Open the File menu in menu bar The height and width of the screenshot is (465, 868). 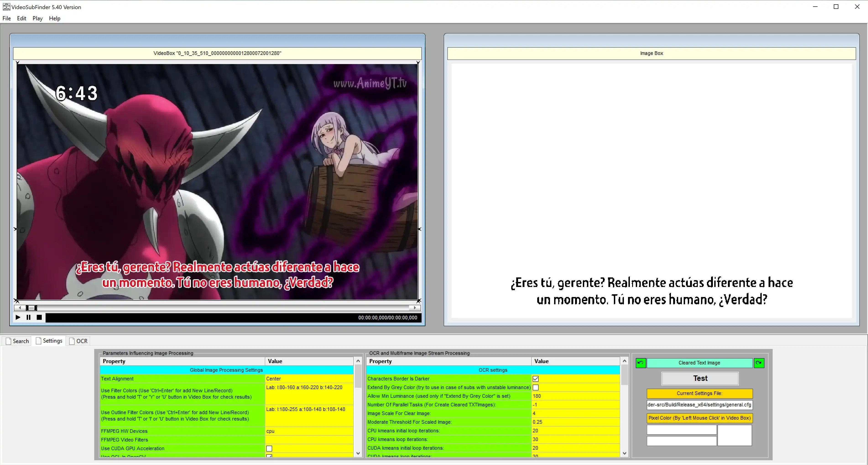coord(7,18)
